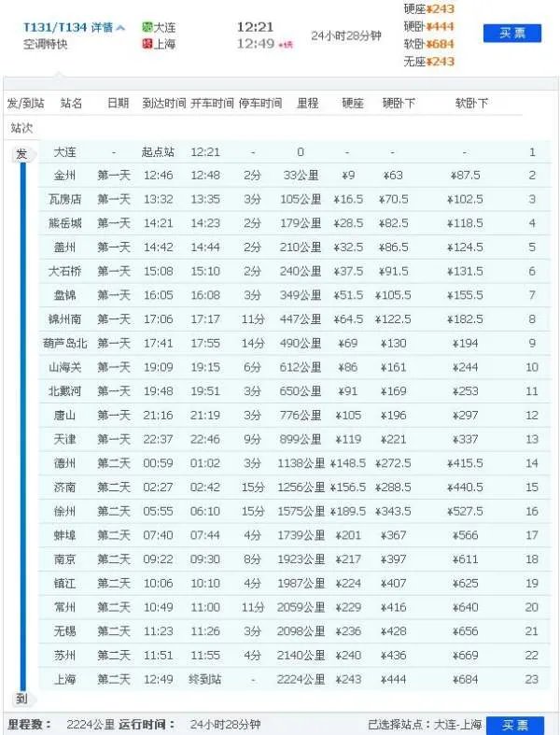The height and width of the screenshot is (735, 560).
Task: Select the 无座 ¥243 price in header
Action: pyautogui.click(x=428, y=62)
